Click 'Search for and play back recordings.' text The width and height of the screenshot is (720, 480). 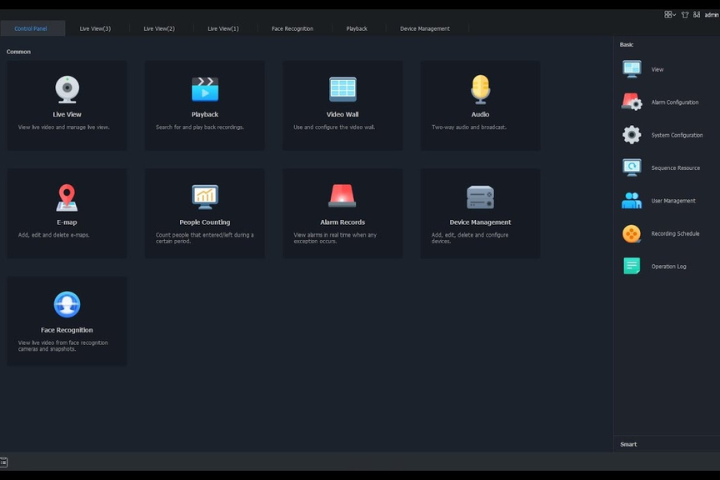click(x=200, y=127)
